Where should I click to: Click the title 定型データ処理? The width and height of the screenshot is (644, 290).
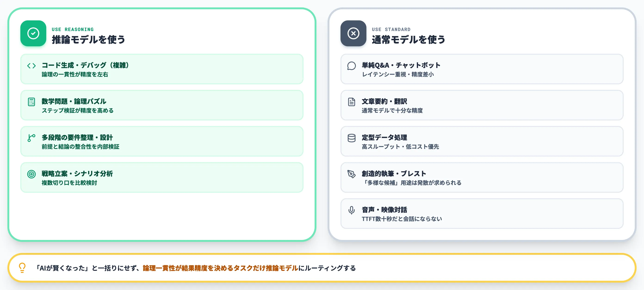pos(384,137)
